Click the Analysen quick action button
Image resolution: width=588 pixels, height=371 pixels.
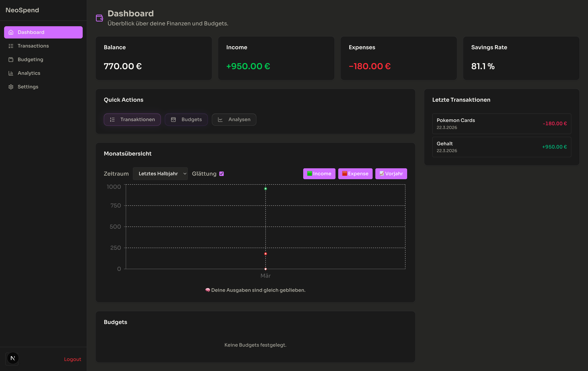click(234, 120)
